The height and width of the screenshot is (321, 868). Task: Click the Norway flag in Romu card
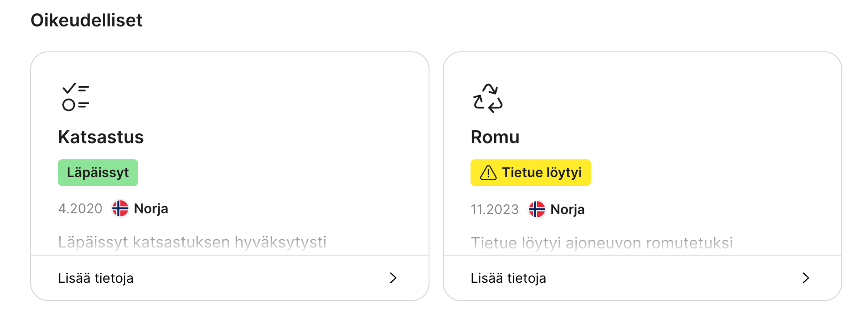click(537, 209)
